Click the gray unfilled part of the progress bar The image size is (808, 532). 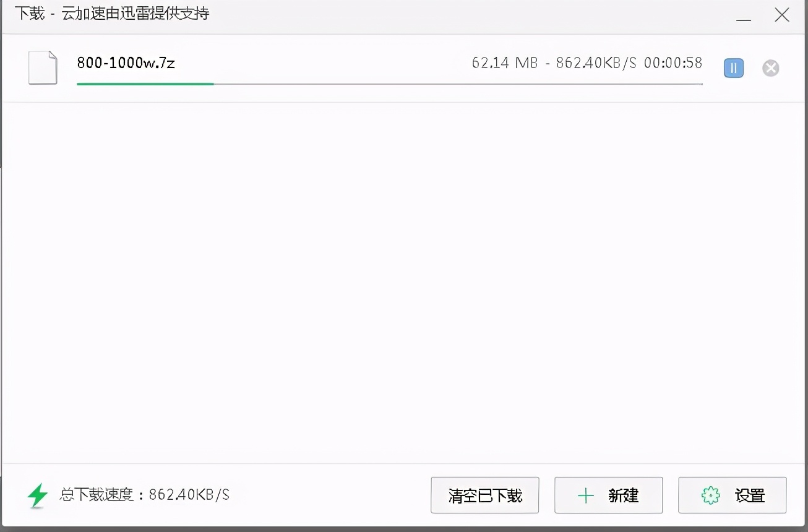coord(458,84)
